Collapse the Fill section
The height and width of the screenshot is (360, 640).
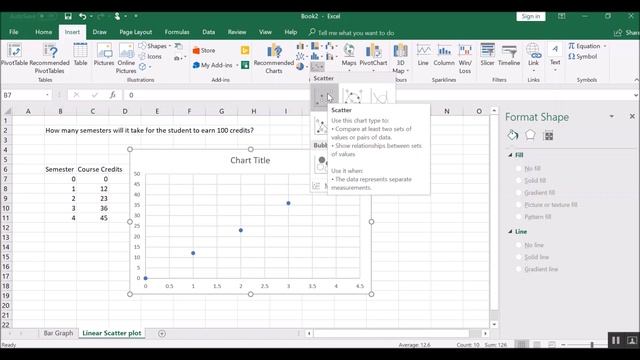pyautogui.click(x=510, y=155)
